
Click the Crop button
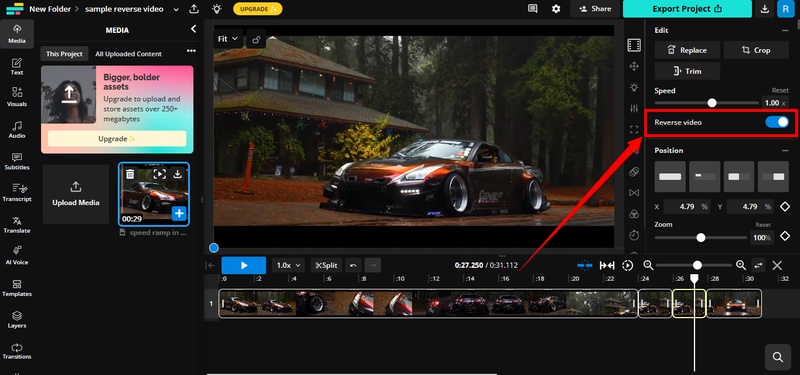pos(756,50)
